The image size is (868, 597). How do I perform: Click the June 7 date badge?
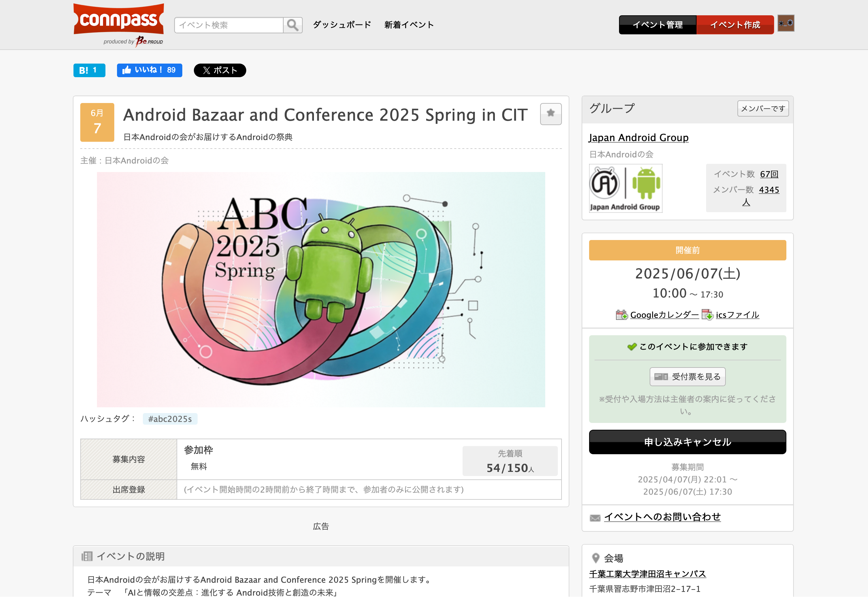pos(97,122)
